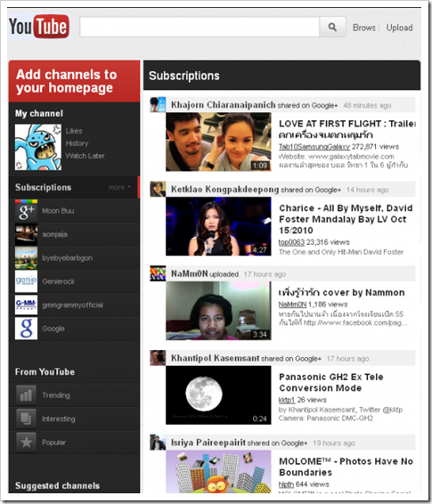Open kktp1 uploader link

[287, 400]
